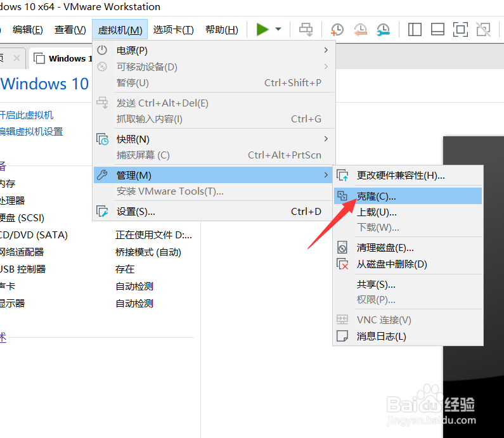Viewport: 504px width, 438px height.
Task: Open the snapshot manager toolbar icon
Action: [x=383, y=30]
